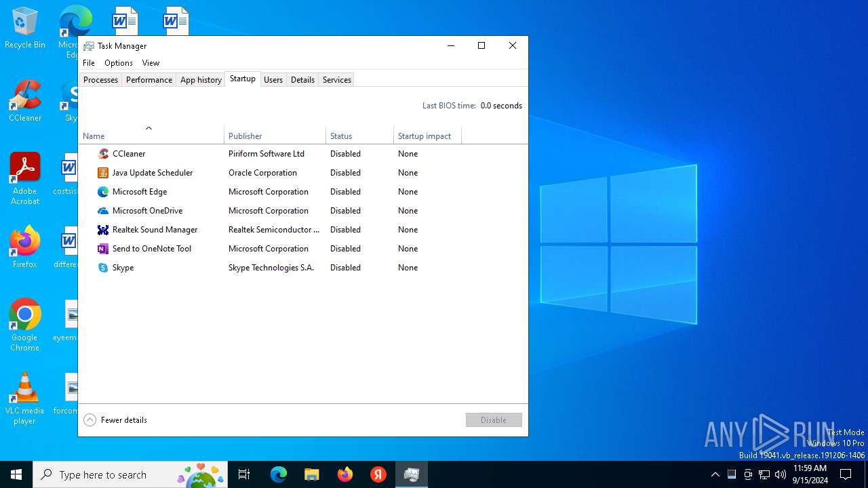Click the Microsoft Edge name in the list
This screenshot has height=488, width=868.
point(140,192)
